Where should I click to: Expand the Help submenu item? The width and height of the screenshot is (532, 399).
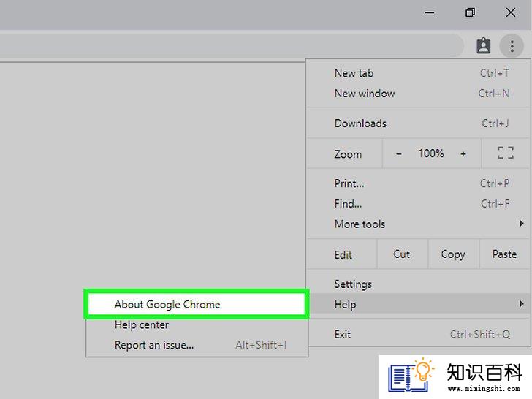click(x=418, y=304)
